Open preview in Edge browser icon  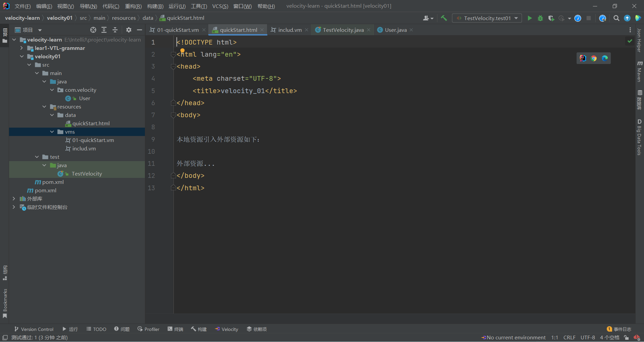604,58
